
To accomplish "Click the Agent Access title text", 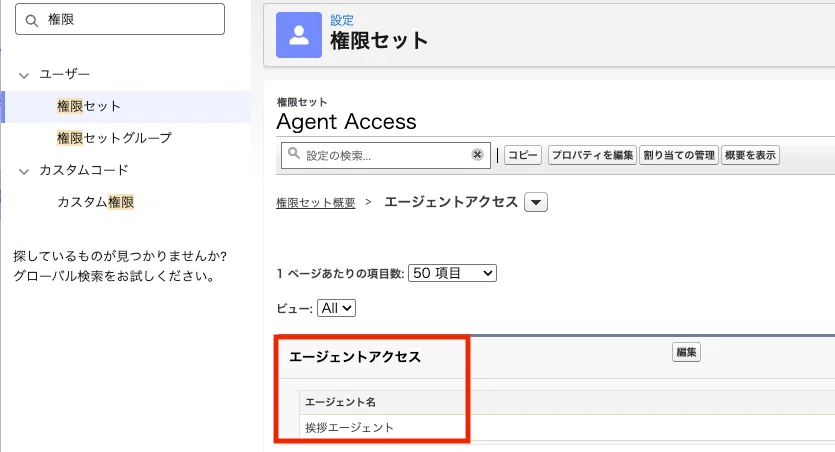I will (346, 122).
